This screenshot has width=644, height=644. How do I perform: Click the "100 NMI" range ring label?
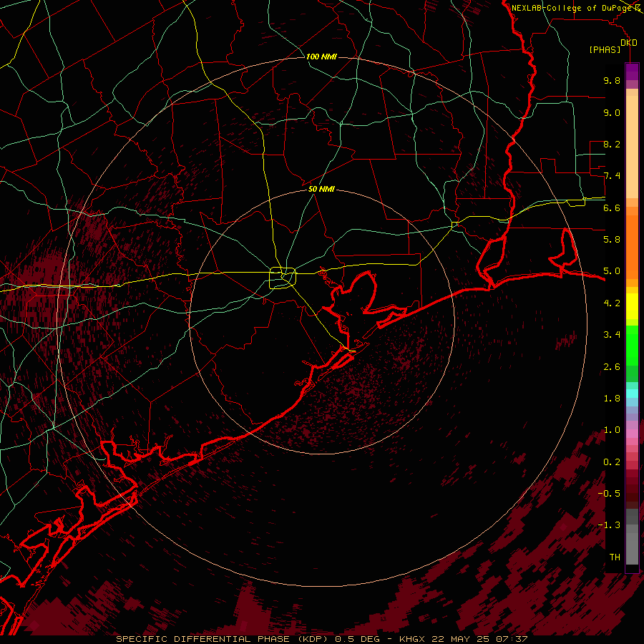[x=321, y=57]
